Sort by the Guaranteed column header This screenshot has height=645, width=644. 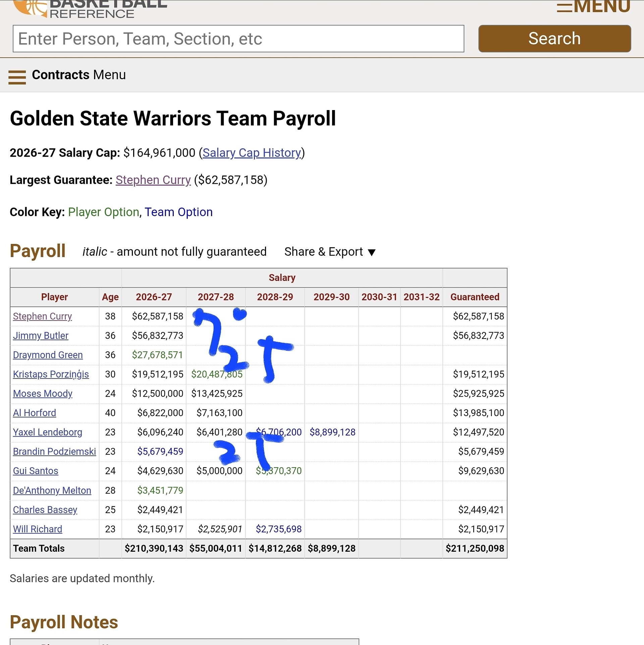pyautogui.click(x=475, y=297)
